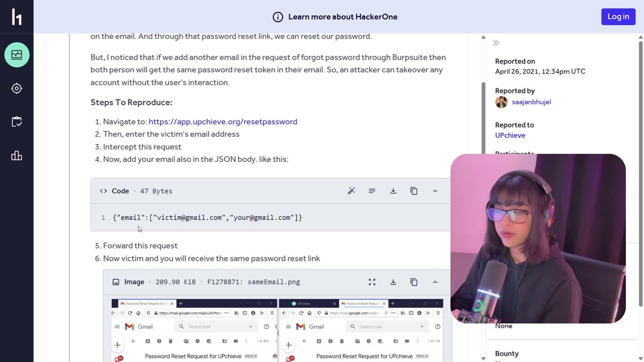Click 'Intercept this request' step text
The height and width of the screenshot is (362, 644).
click(x=142, y=147)
